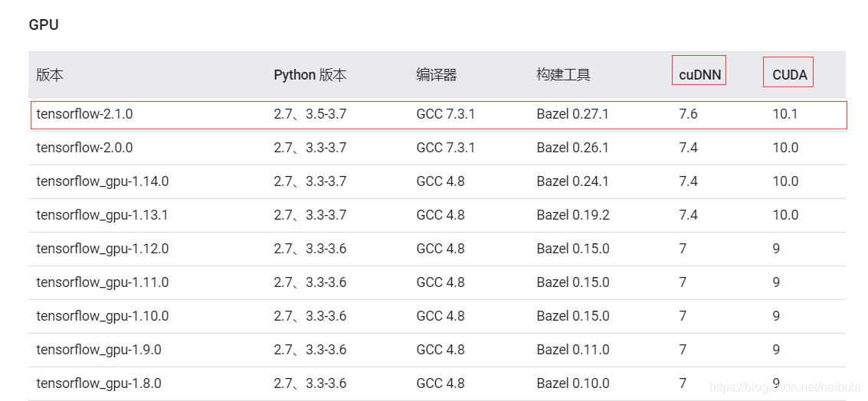Viewport: 868px width, 401px height.
Task: Click GCC 4.8 in the tensorflow_gpu-1.10.0 row
Action: click(440, 316)
